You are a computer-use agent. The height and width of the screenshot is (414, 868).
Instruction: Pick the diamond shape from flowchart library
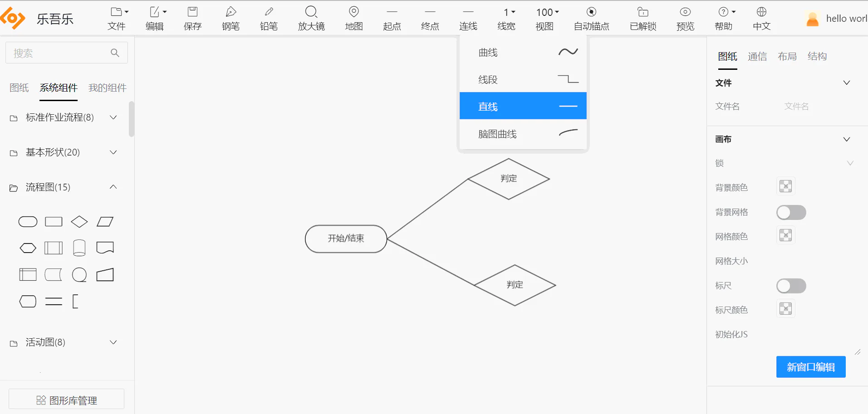pos(79,222)
